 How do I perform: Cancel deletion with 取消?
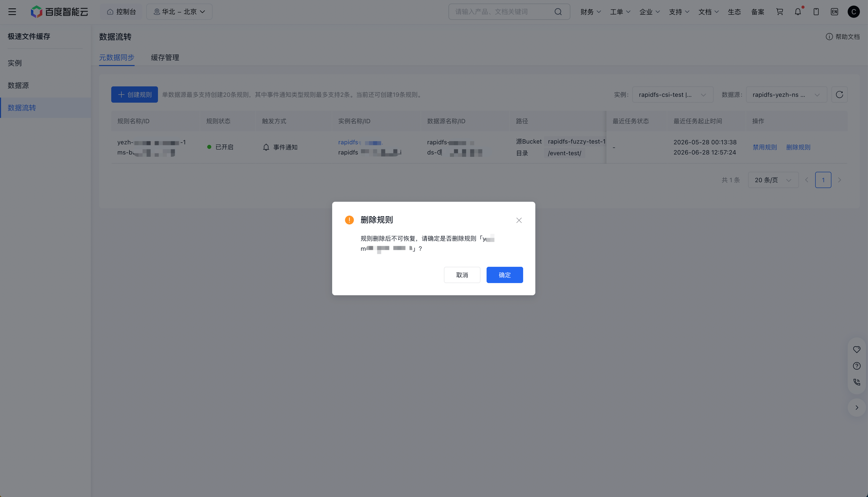(x=462, y=275)
